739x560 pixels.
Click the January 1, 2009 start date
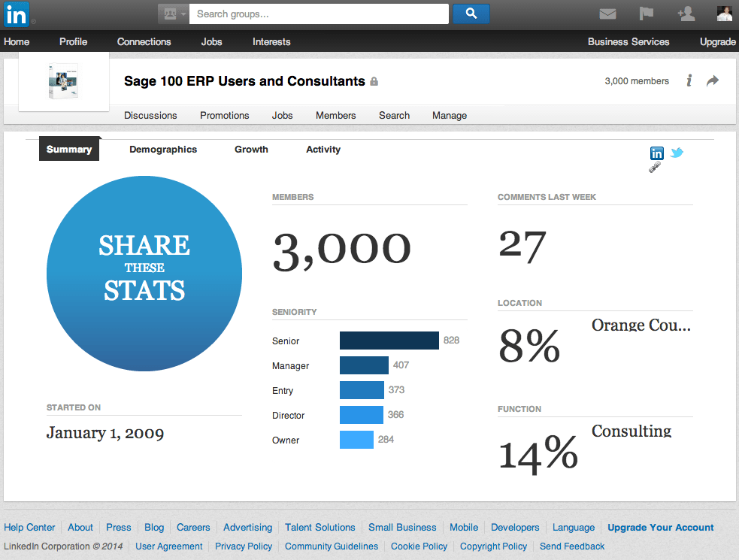(105, 433)
